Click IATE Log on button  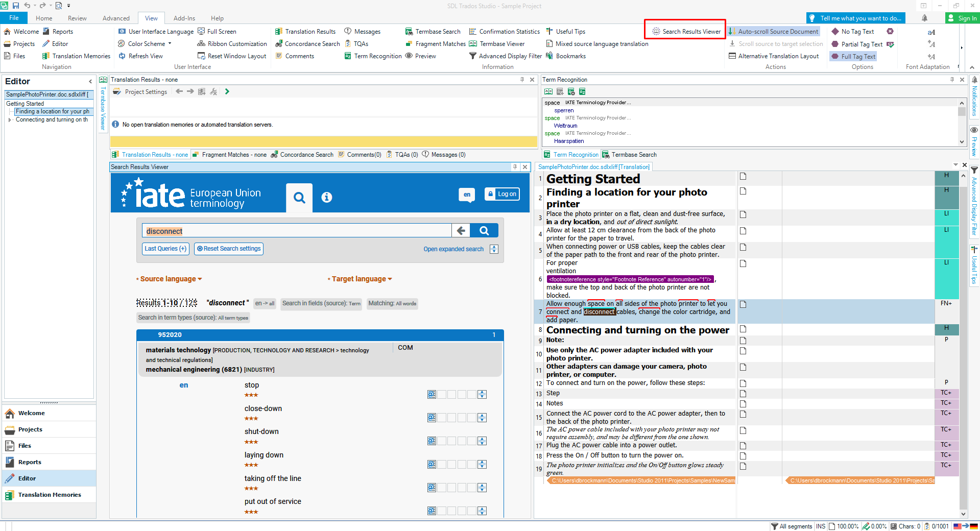click(x=502, y=194)
